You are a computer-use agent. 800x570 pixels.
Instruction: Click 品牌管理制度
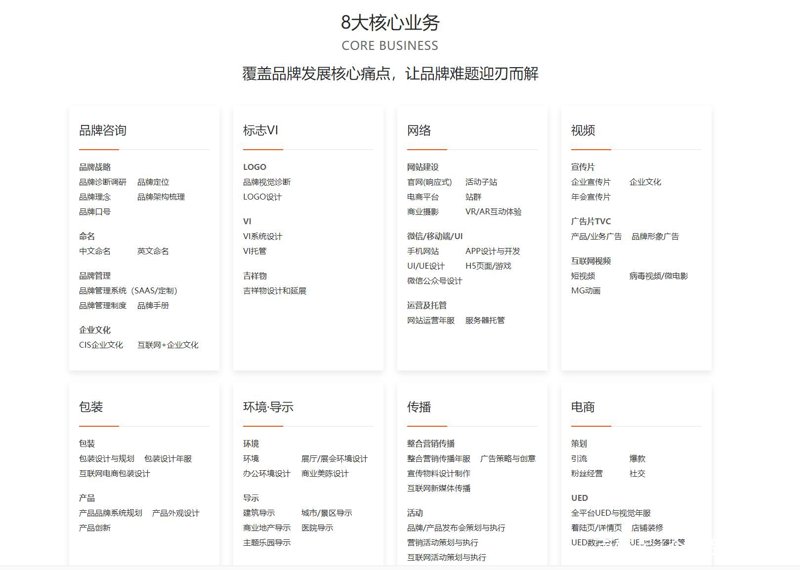pyautogui.click(x=103, y=306)
